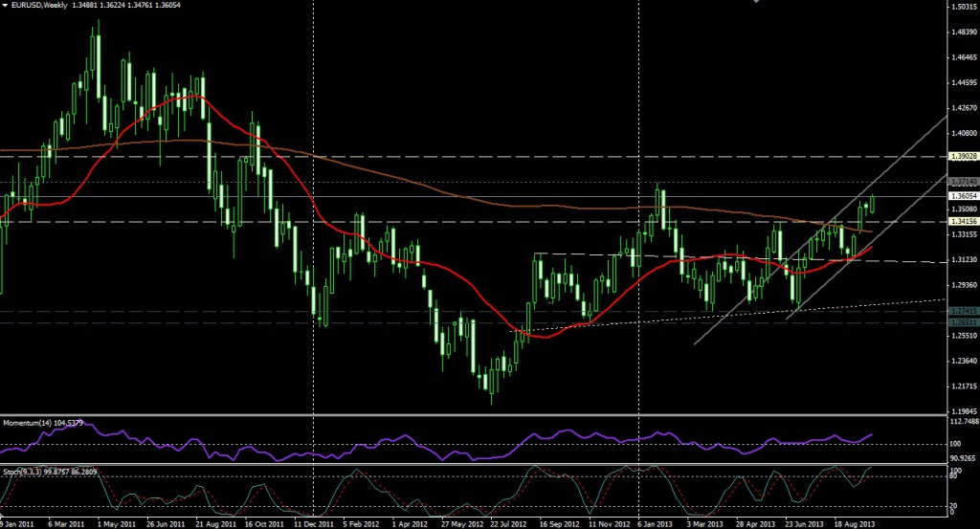Viewport: 980px width, 529px height.
Task: Click the EURUSD,Weekly chart title text
Action: pos(40,6)
